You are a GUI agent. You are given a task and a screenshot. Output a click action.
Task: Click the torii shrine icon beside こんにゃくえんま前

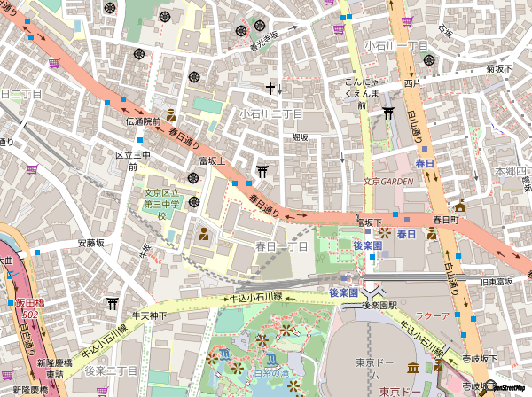click(388, 113)
